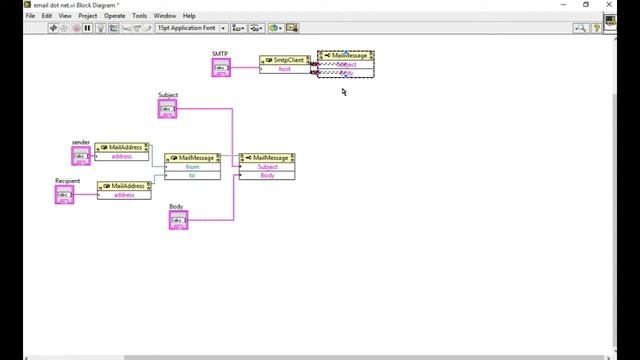Click the wired MailMessage property node header
Screen dimensions: 640x360
[267, 158]
